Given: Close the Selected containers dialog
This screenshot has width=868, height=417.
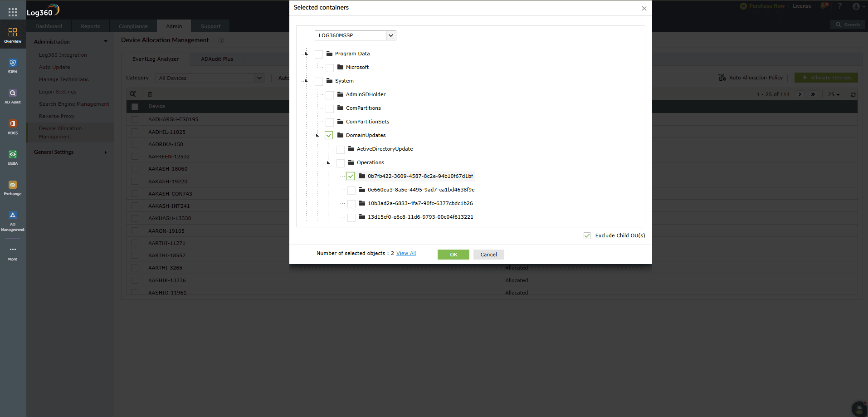Looking at the screenshot, I should (644, 8).
